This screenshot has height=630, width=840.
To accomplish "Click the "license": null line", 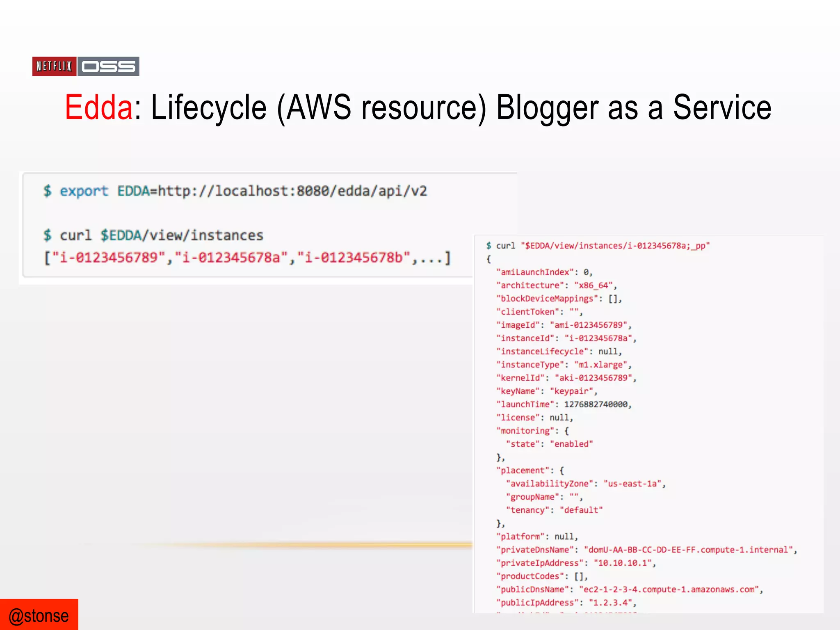I will tap(535, 418).
